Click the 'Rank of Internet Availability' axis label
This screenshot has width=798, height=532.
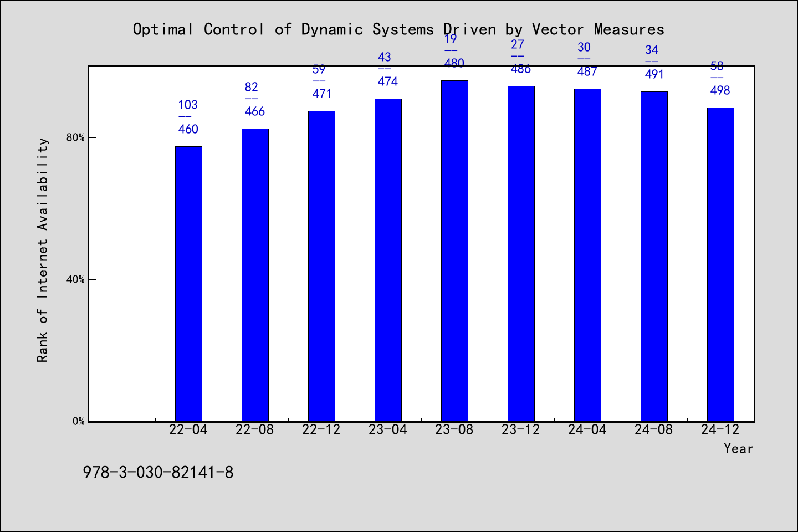click(43, 250)
